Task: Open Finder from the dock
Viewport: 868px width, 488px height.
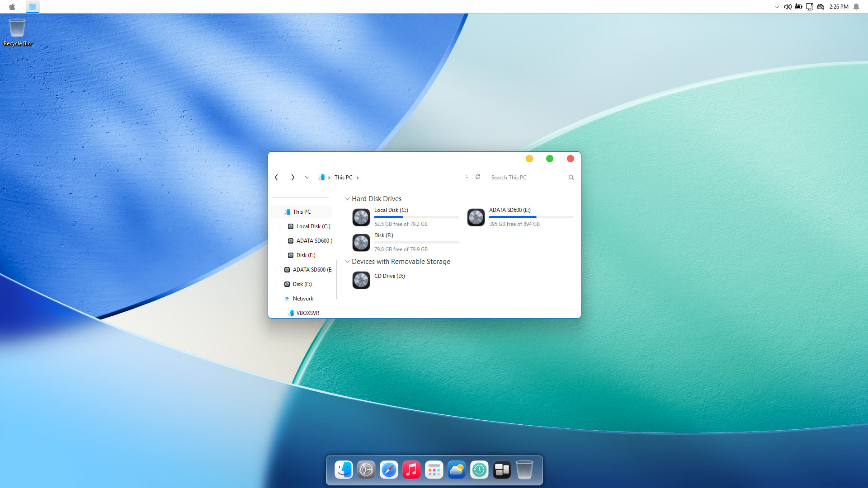Action: tap(344, 470)
